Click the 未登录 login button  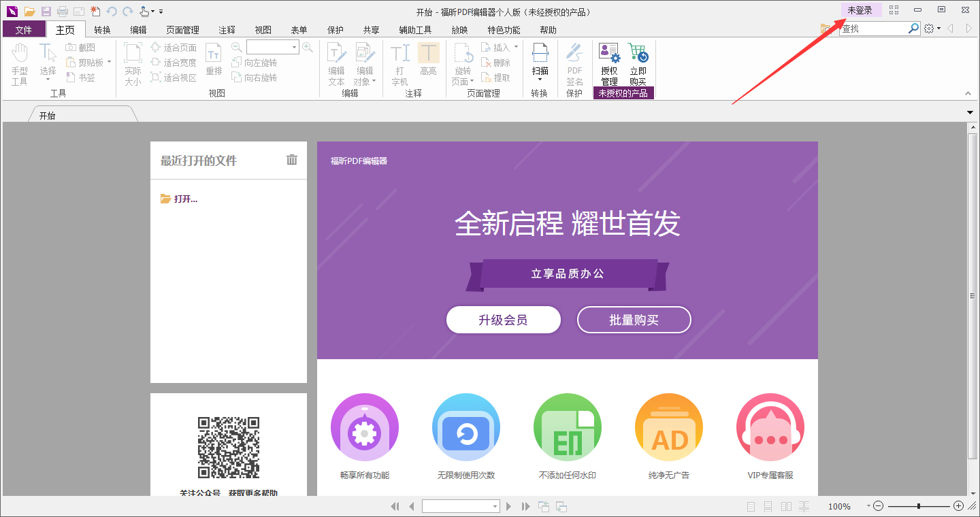[860, 10]
